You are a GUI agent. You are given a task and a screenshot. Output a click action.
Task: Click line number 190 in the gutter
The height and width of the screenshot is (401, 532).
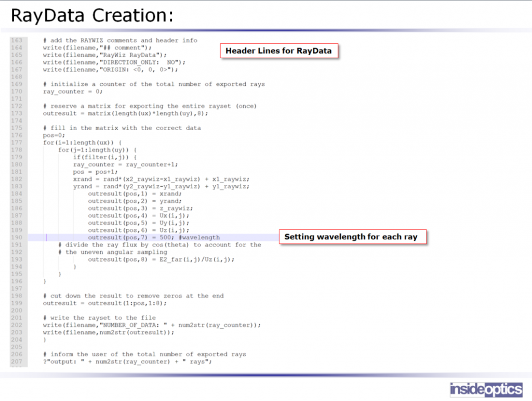(17, 237)
